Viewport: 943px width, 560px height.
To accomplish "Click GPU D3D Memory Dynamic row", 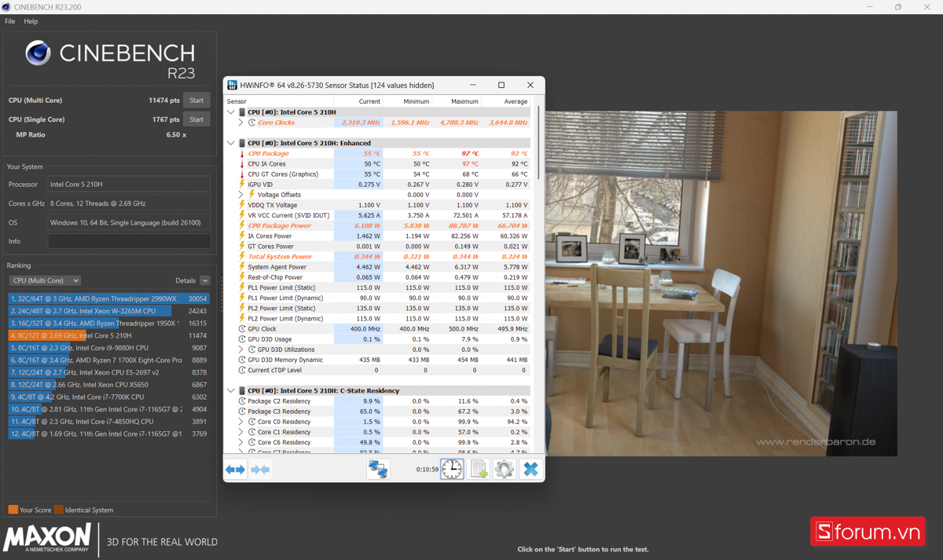I will coord(377,360).
